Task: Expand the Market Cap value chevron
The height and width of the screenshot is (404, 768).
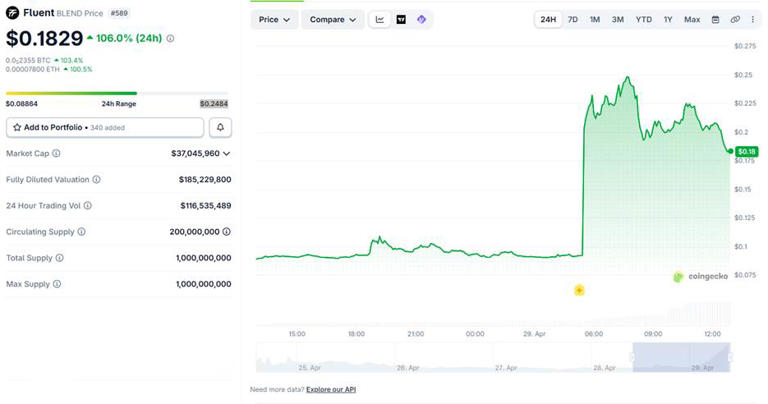Action: [227, 153]
